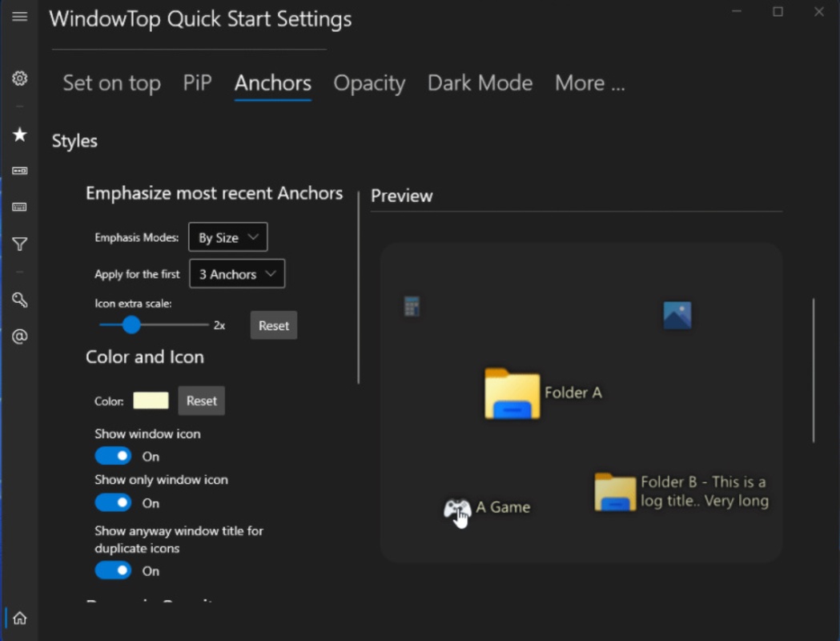Reset the icon extra scale
840x641 pixels.
[274, 325]
